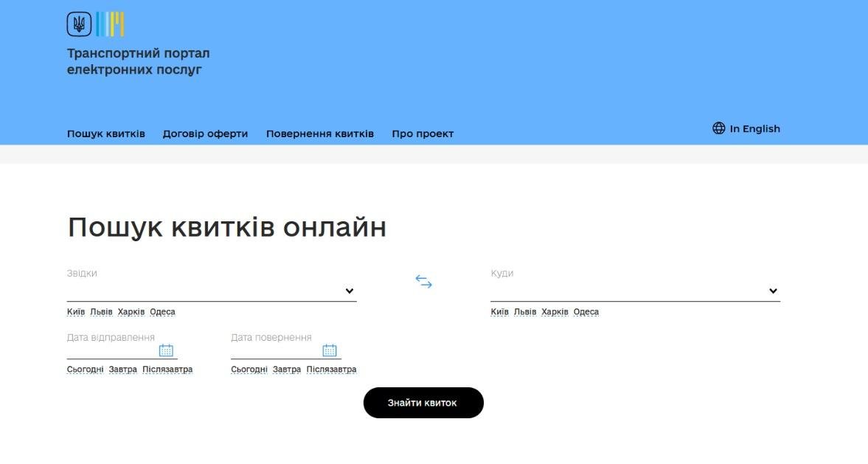Open the Про проект page
Image resolution: width=868 pixels, height=464 pixels.
[423, 134]
